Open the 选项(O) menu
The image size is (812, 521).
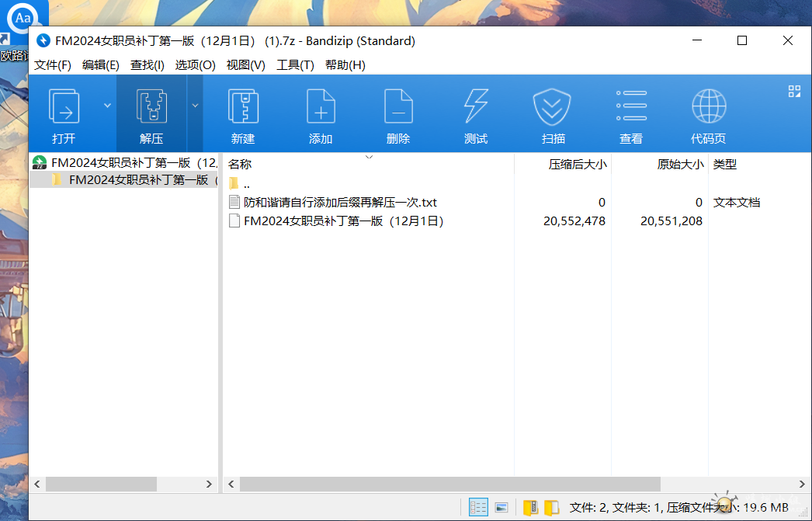click(195, 64)
